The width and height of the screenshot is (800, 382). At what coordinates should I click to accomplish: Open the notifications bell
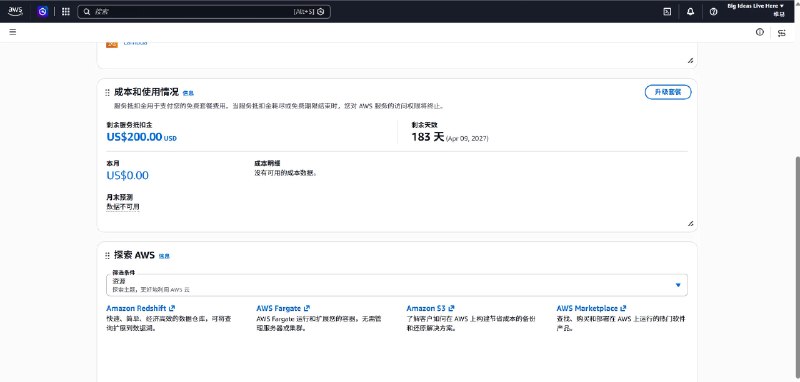tap(690, 11)
